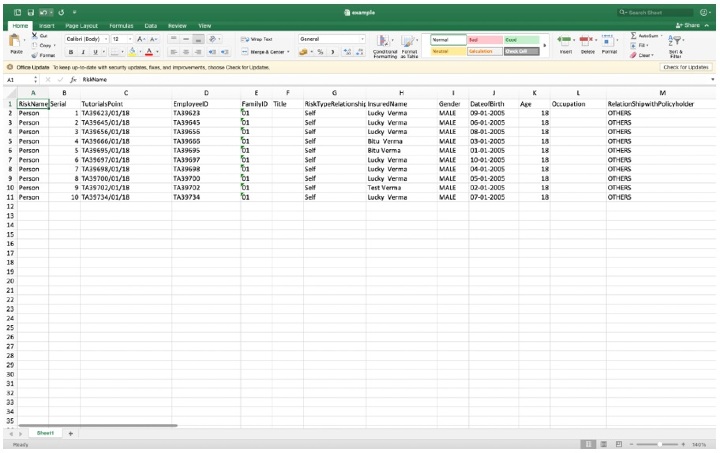Click the Save icon in title bar
This screenshot has height=453, width=720.
(x=31, y=12)
